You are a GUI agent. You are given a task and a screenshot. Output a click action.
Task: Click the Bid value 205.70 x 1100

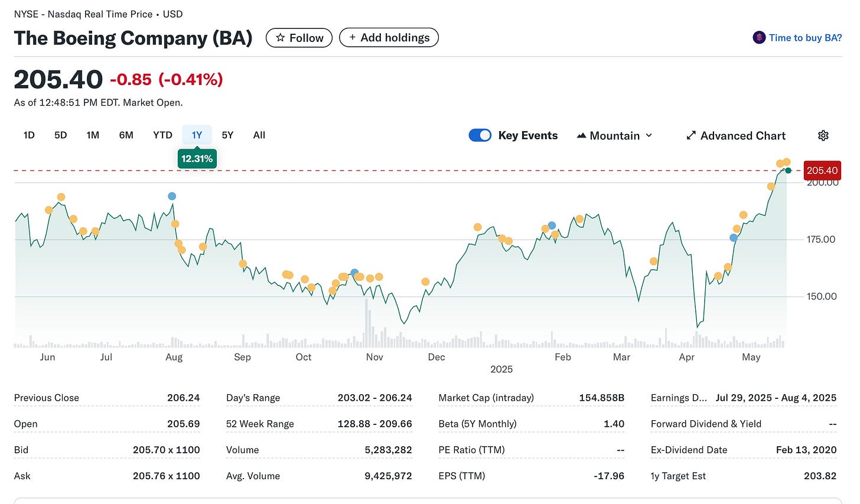point(167,450)
